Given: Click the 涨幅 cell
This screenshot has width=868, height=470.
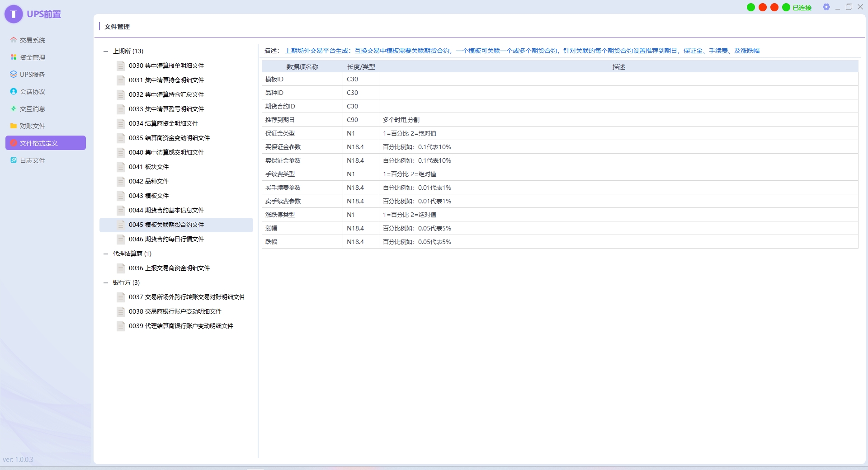Looking at the screenshot, I should 302,228.
